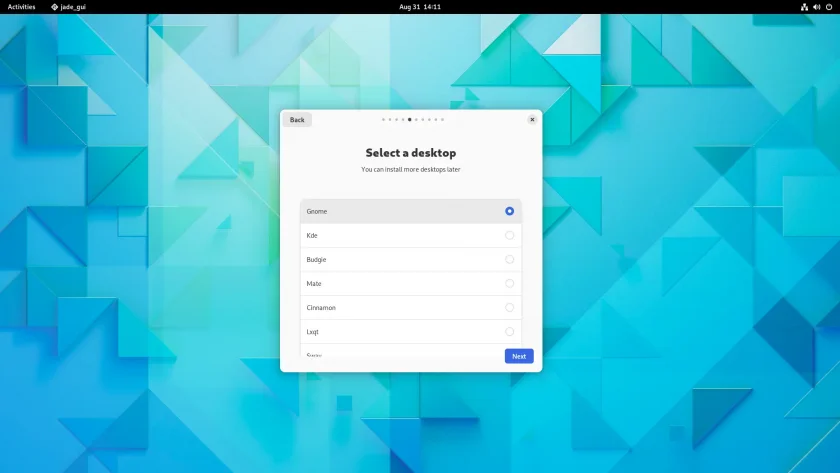This screenshot has width=840, height=473.
Task: Click the last page indicator dot
Action: tap(442, 119)
